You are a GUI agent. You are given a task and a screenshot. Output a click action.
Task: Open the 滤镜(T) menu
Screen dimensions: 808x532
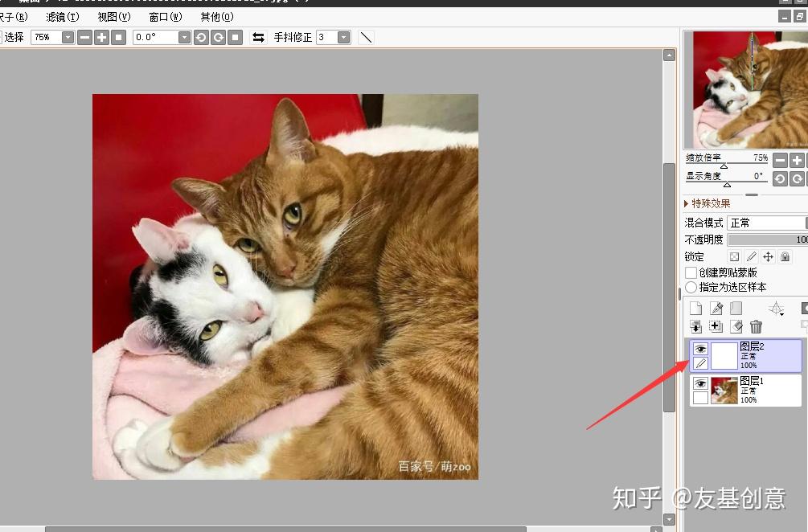[63, 17]
